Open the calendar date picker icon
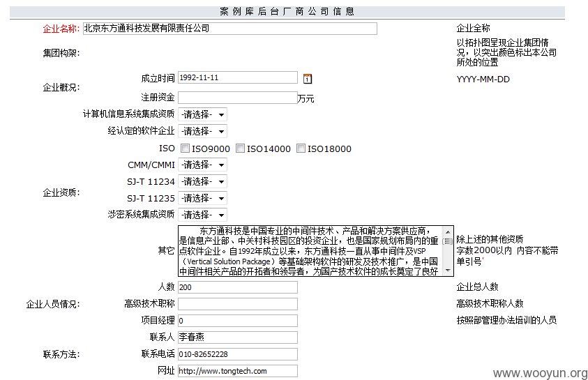 [x=307, y=79]
